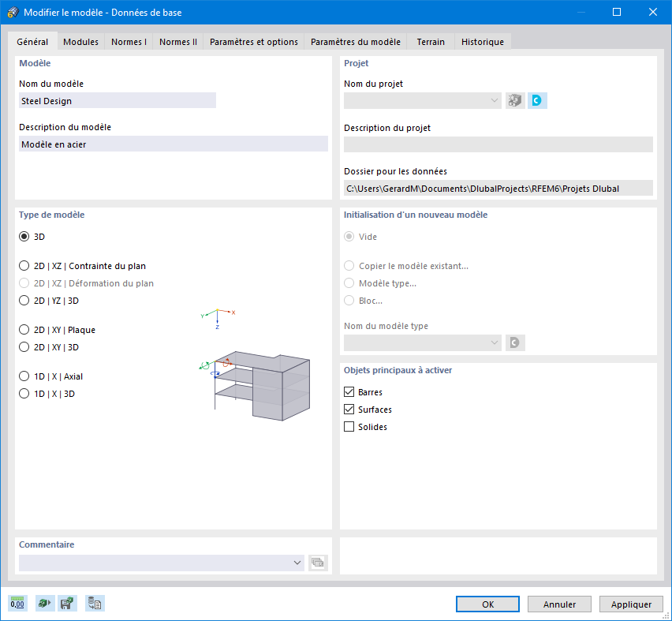Open units and decimals 0,00 icon
The height and width of the screenshot is (621, 672).
click(x=17, y=604)
